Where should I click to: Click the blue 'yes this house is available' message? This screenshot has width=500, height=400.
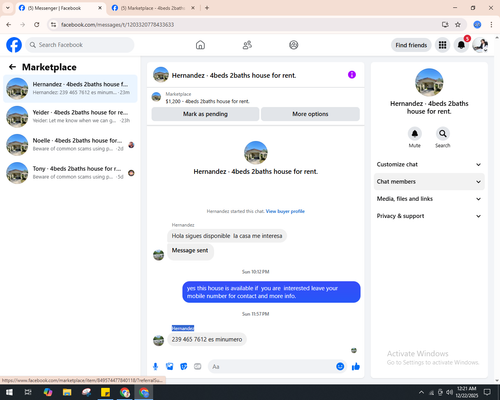pyautogui.click(x=271, y=292)
